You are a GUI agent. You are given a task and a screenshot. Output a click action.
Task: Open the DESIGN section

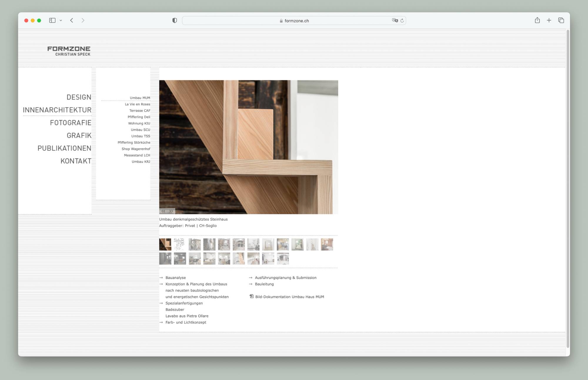pos(79,97)
